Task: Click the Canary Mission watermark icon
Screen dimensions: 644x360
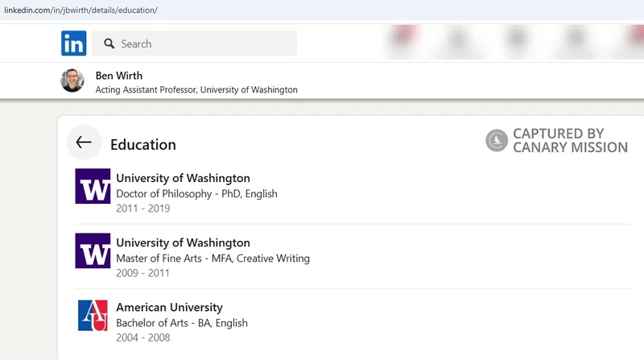Action: [x=497, y=140]
